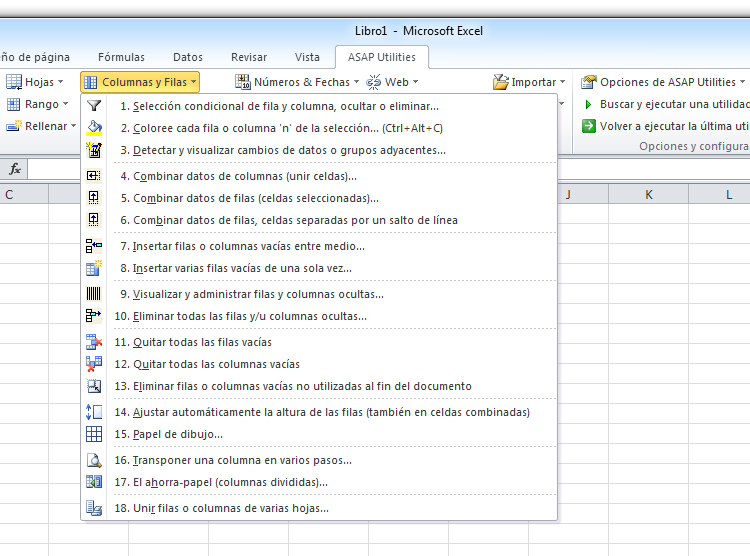Click the paper saver split columns icon
This screenshot has height=556, width=750.
click(x=94, y=482)
